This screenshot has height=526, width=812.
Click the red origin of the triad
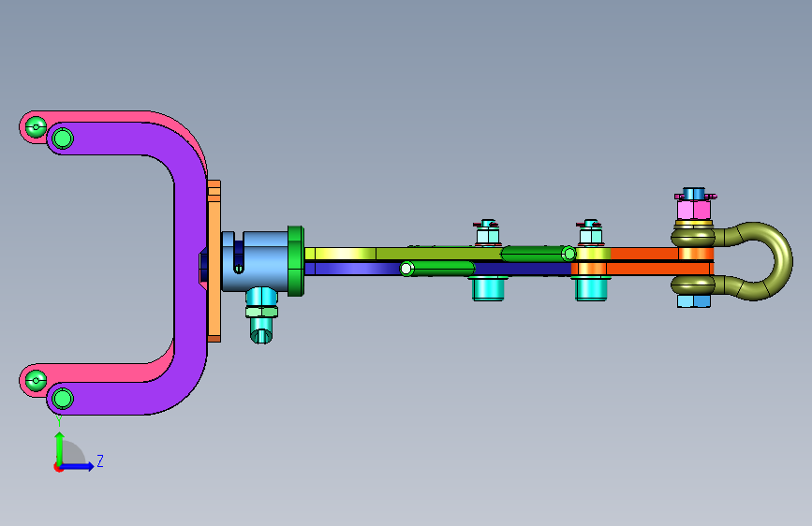pyautogui.click(x=57, y=467)
